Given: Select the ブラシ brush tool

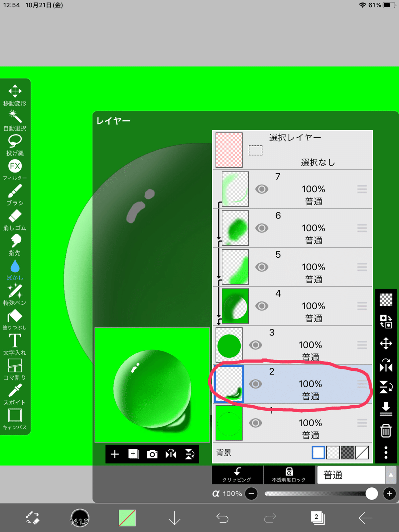Looking at the screenshot, I should tap(15, 195).
